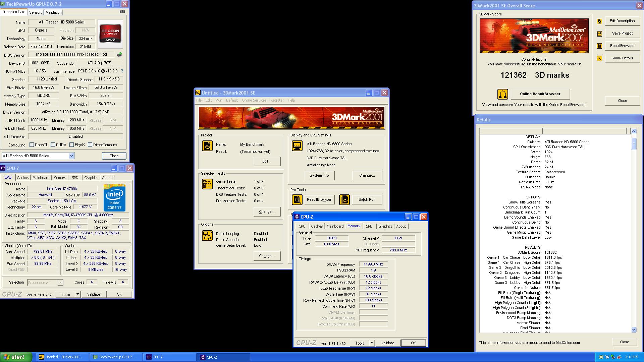Take GPU-Z screenshot with camera icon
Screen dimensions: 644x362
[x=122, y=12]
